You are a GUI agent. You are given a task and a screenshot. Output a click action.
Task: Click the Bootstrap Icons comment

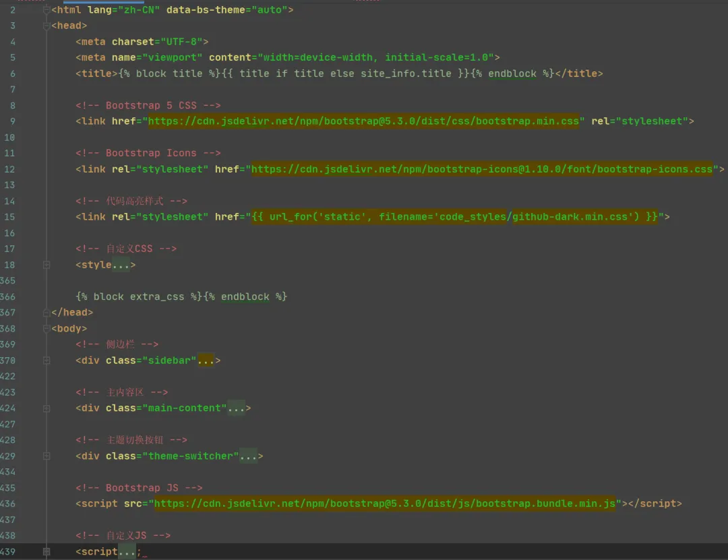tap(148, 153)
